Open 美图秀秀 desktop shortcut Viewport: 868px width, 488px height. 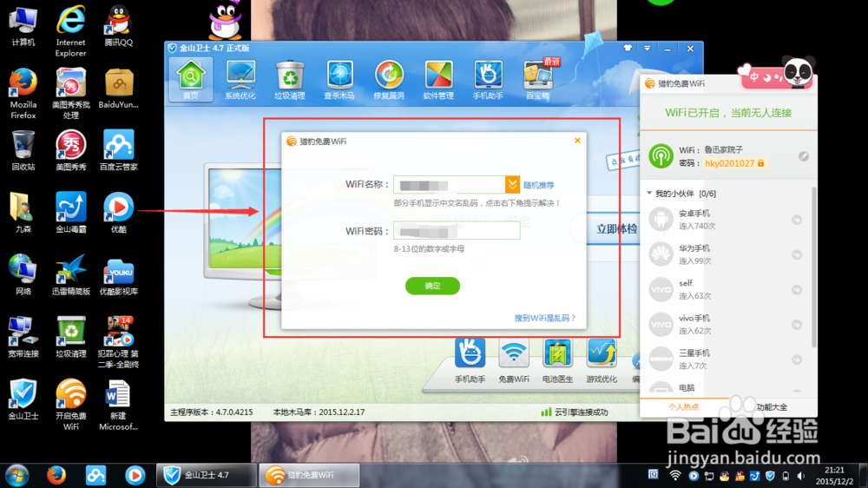pyautogui.click(x=71, y=150)
